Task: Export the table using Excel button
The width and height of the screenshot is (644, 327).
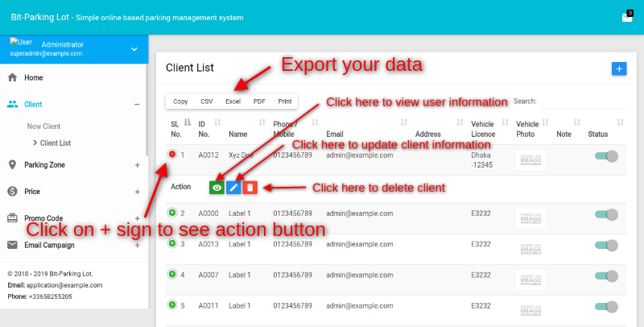Action: [233, 101]
